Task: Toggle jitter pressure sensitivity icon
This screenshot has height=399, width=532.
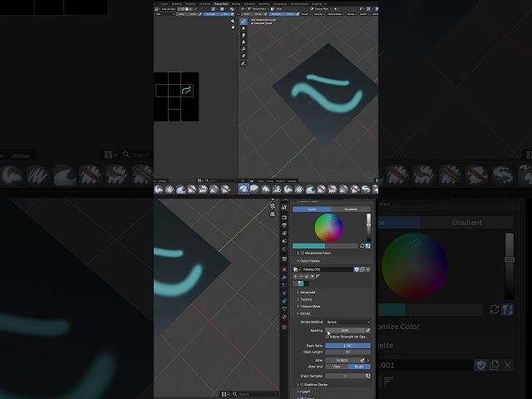Action: click(x=362, y=360)
